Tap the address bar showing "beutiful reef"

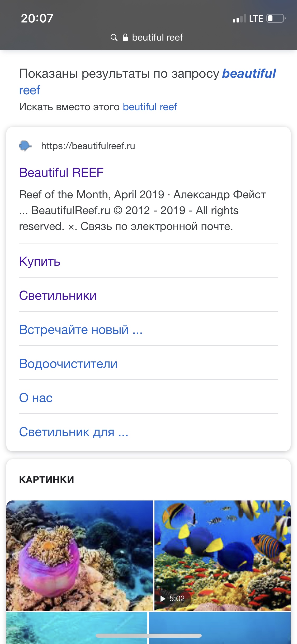(x=157, y=37)
